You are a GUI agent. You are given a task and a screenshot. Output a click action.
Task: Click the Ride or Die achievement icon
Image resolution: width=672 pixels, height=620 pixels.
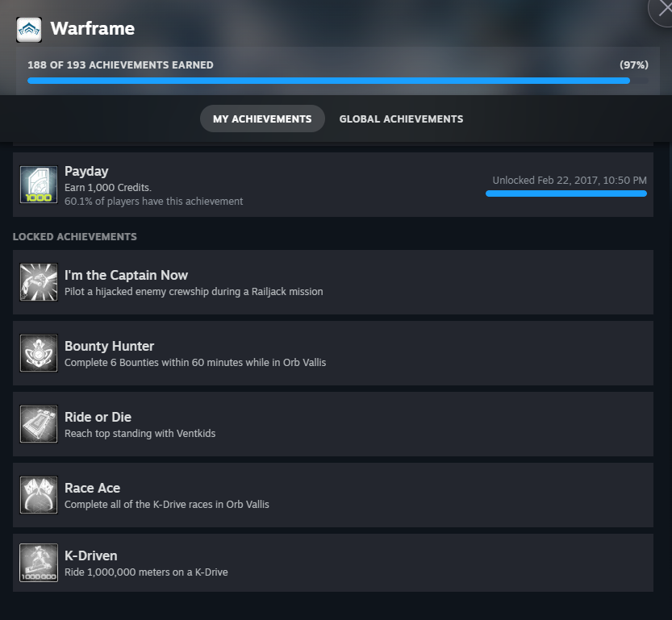(x=39, y=424)
